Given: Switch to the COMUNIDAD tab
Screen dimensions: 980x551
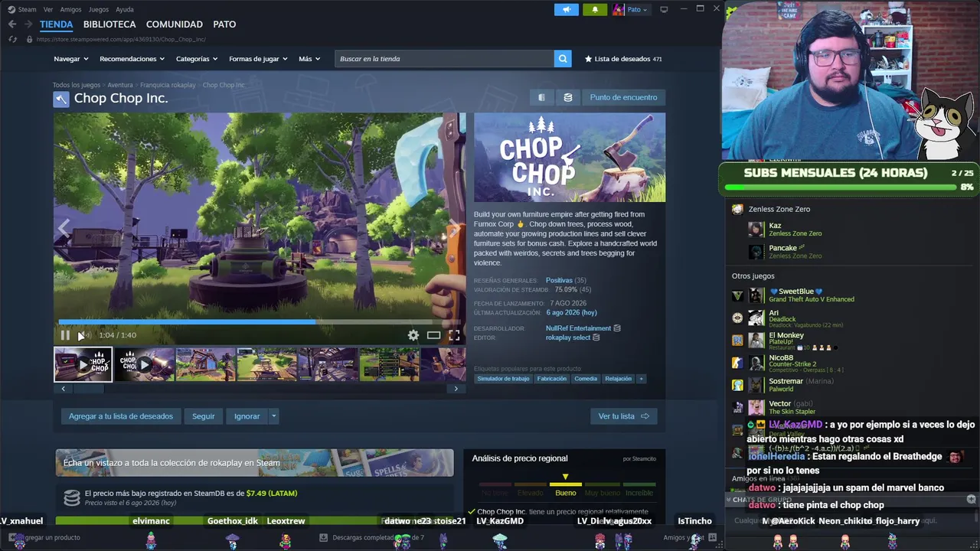Looking at the screenshot, I should (x=175, y=24).
